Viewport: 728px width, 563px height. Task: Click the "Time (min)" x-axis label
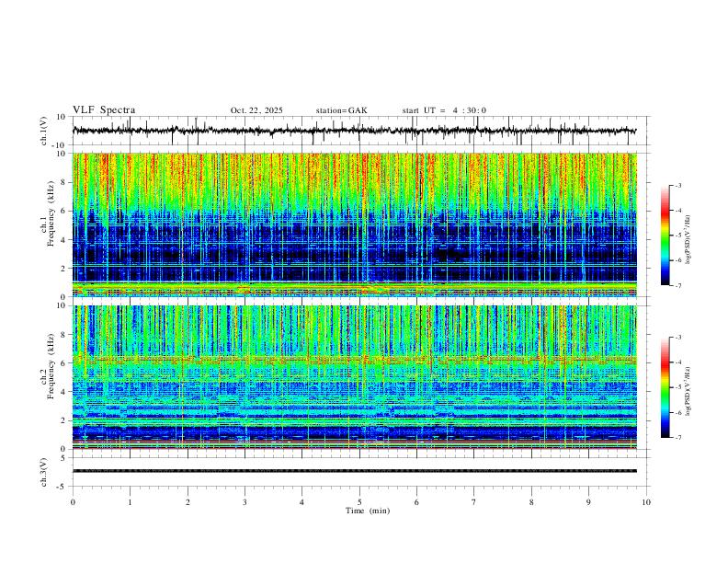[368, 511]
